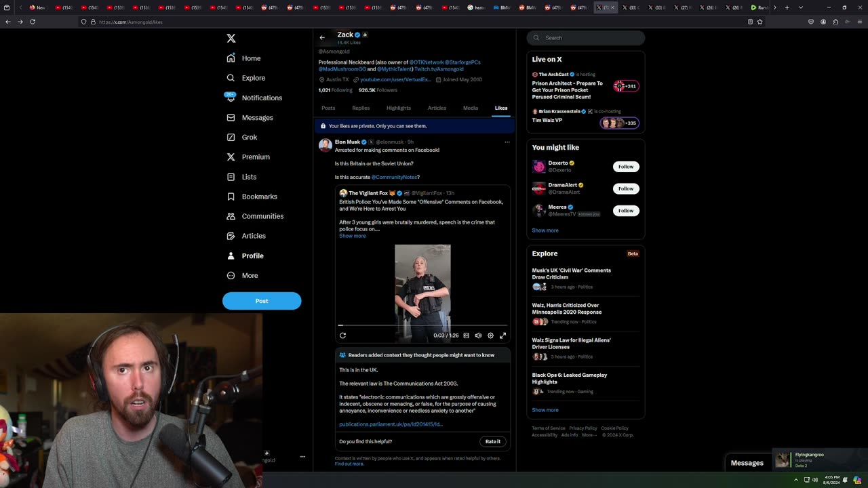Open browser extensions icon in toolbar
868x488 pixels.
(x=835, y=22)
